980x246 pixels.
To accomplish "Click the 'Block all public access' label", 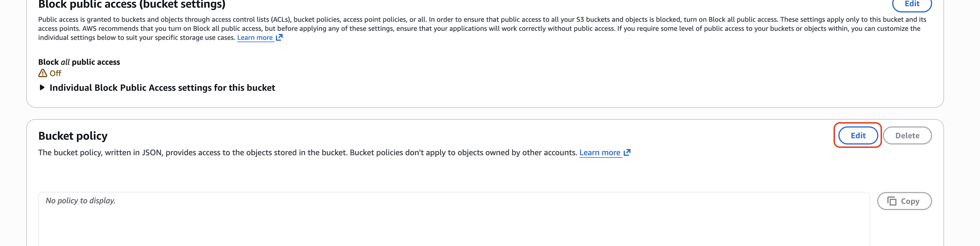I will coord(79,62).
